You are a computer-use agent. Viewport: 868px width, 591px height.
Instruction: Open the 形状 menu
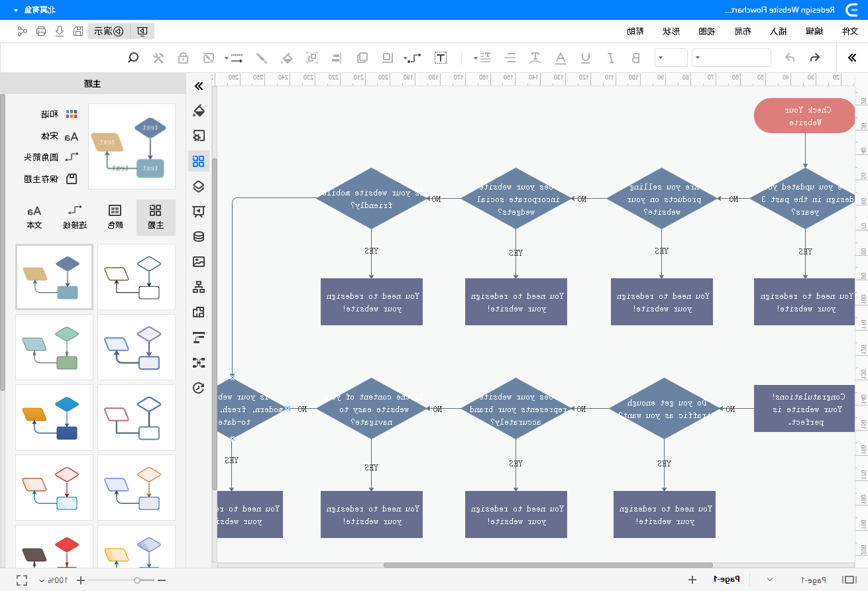[x=671, y=31]
